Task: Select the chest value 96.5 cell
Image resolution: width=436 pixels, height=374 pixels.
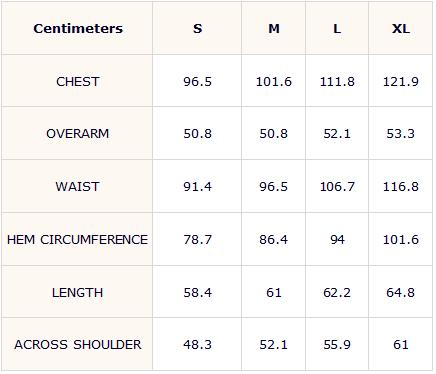Action: pyautogui.click(x=197, y=81)
